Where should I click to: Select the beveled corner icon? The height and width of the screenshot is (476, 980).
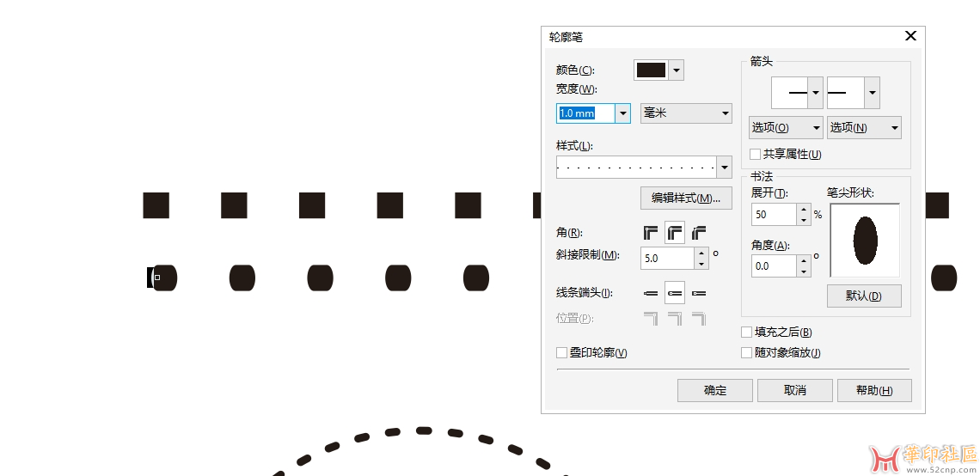click(x=699, y=233)
